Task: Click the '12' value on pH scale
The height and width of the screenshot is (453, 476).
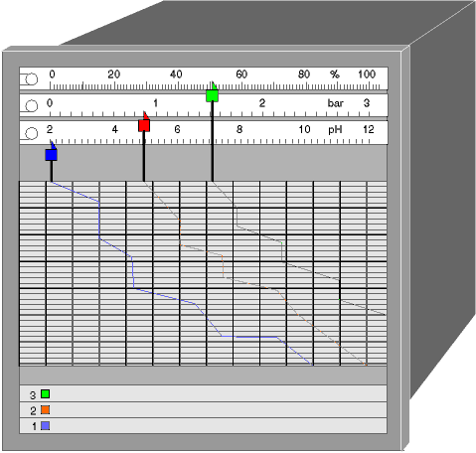Action: (x=368, y=129)
